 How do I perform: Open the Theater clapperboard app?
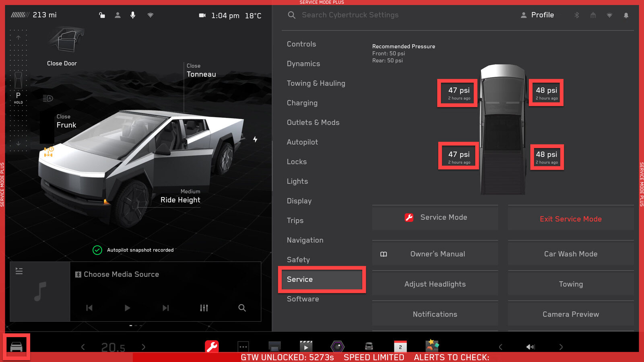306,346
